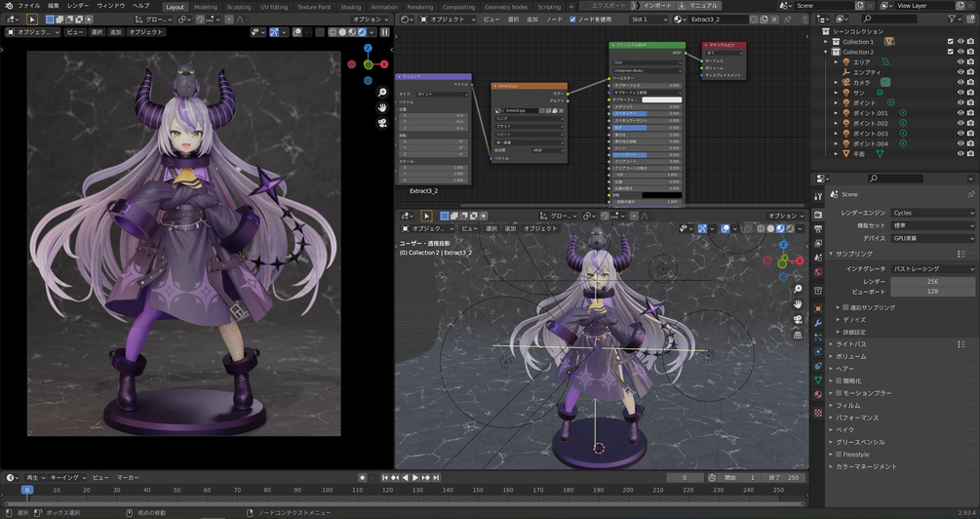Image resolution: width=980 pixels, height=519 pixels.
Task: Open the Texture properties checker icon
Action: 818,413
